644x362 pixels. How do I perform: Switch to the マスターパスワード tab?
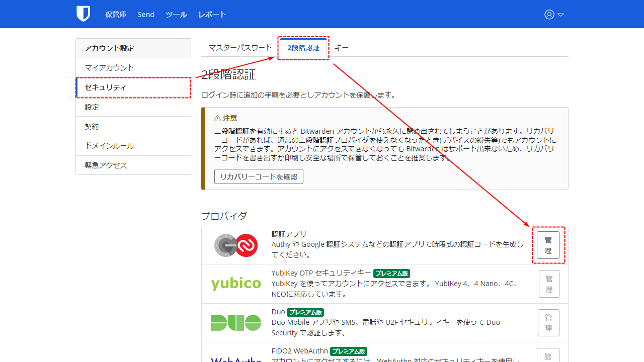click(240, 48)
